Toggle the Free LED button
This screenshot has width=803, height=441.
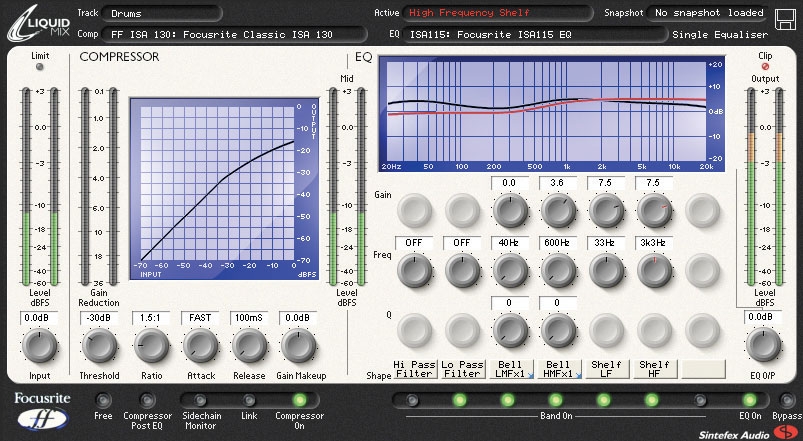pos(103,400)
